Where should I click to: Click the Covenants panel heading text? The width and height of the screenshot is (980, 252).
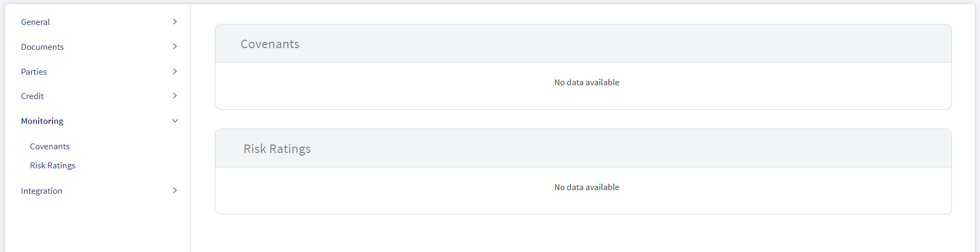[x=270, y=44]
